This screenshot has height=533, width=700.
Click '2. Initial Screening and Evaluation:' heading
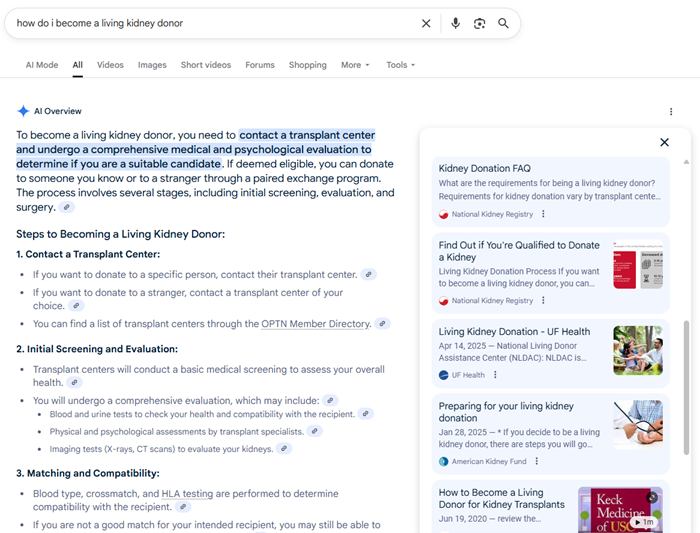point(97,349)
